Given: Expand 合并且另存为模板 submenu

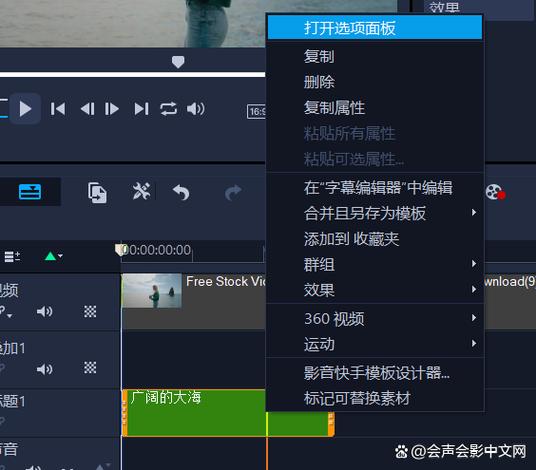Looking at the screenshot, I should [375, 213].
